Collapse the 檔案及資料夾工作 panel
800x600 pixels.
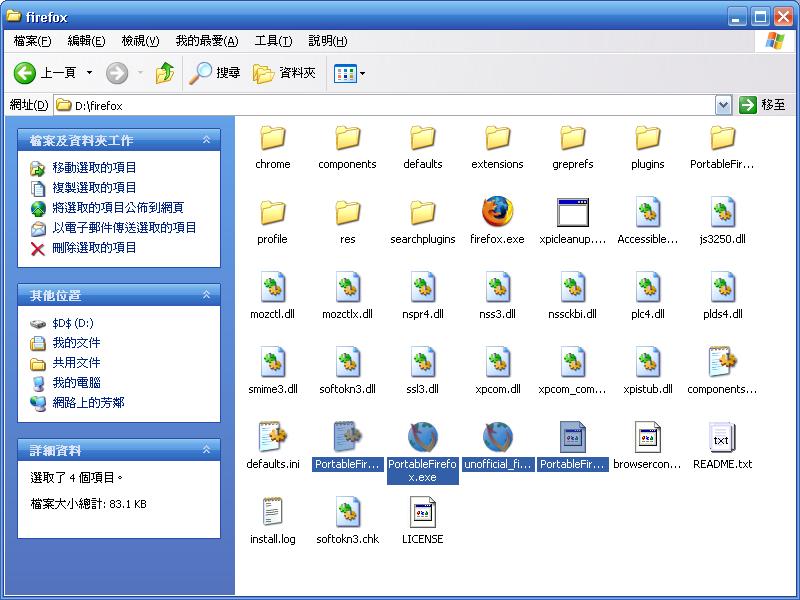click(206, 140)
